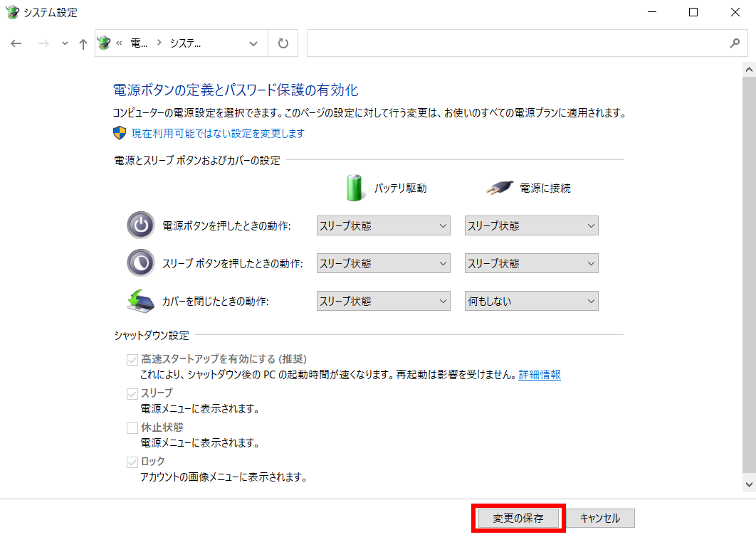Open battery dropdown for スリープ ボタンを押したときの動作
The image size is (756, 537).
[383, 263]
